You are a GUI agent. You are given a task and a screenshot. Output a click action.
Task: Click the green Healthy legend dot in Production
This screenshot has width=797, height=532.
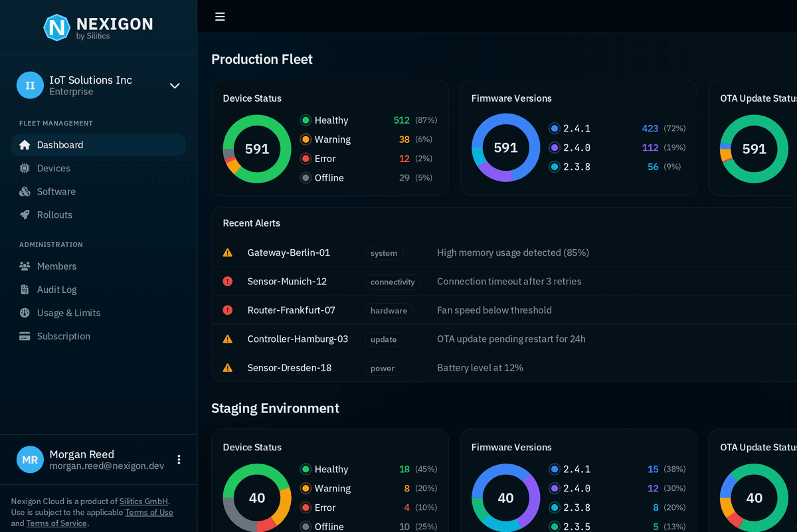306,120
